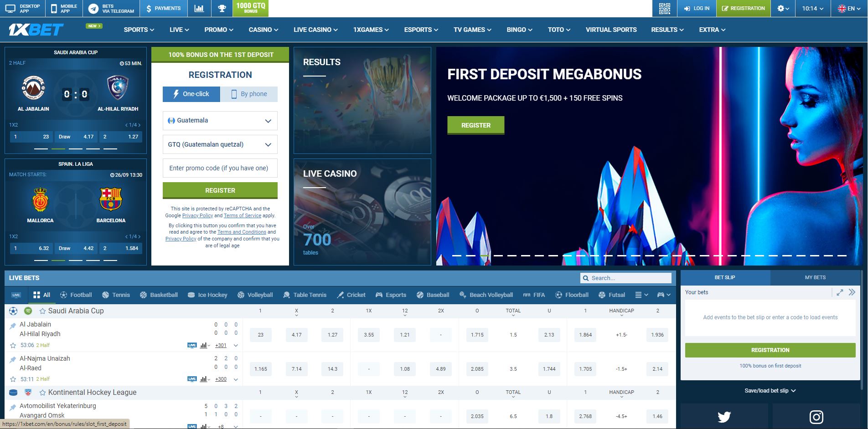Open the Guatemala country dropdown
This screenshot has height=429, width=868.
pyautogui.click(x=220, y=121)
